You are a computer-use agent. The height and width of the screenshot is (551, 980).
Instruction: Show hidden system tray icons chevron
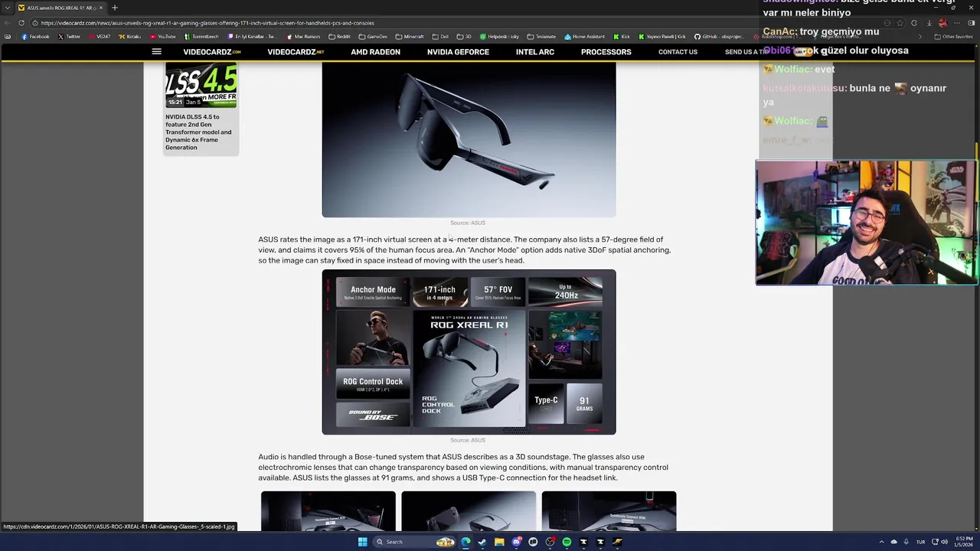pyautogui.click(x=881, y=542)
